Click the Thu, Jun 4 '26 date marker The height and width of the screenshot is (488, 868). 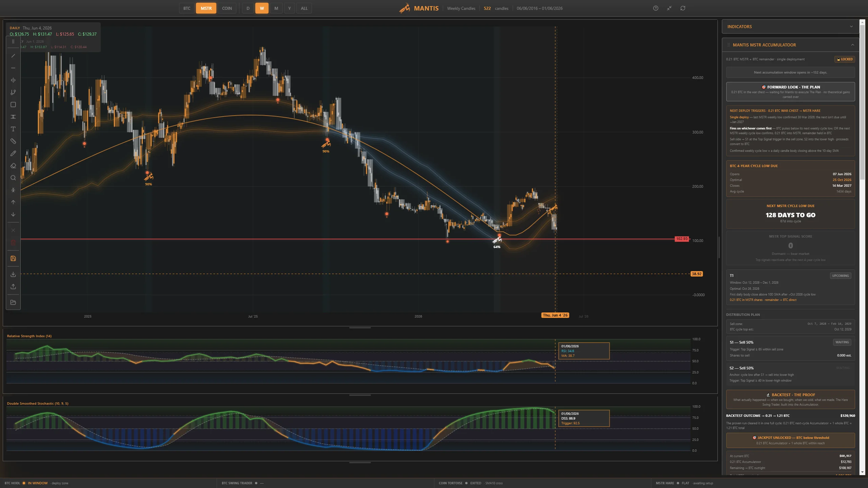coord(555,315)
